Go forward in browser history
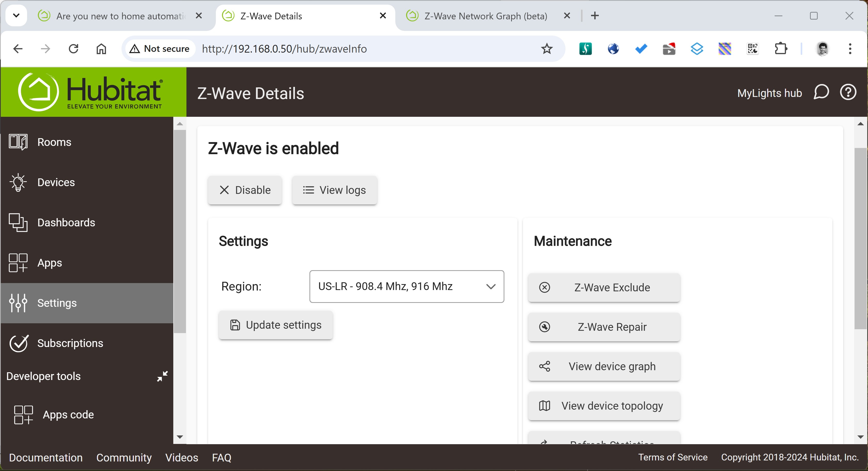 coord(45,49)
